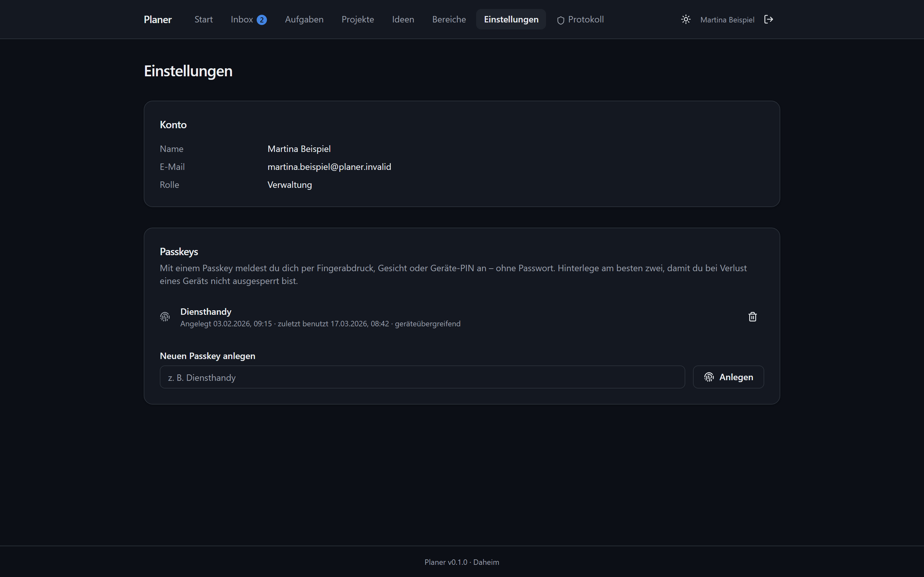Switch to Projekte

coord(358,20)
